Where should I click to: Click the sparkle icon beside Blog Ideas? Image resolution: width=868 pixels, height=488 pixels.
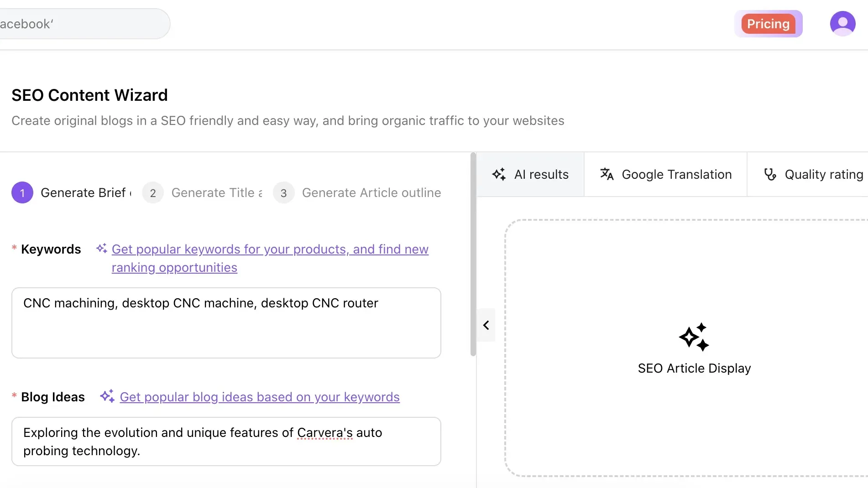click(107, 396)
